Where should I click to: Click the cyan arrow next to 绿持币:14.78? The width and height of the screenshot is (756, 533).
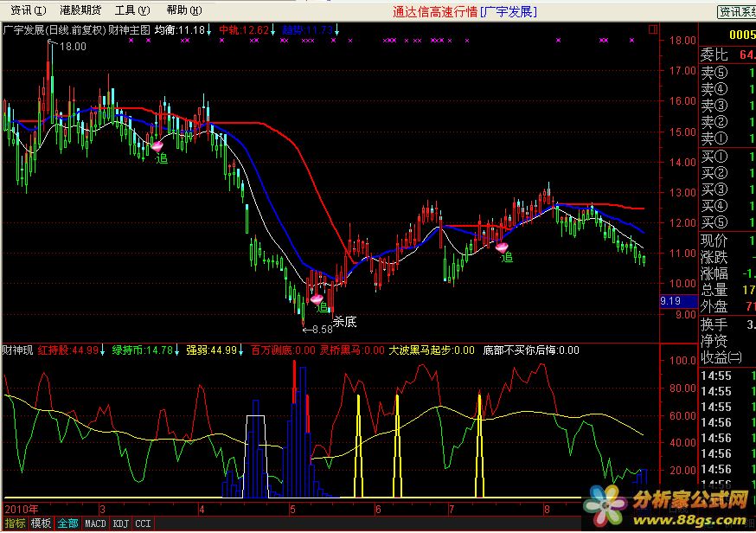[x=176, y=350]
